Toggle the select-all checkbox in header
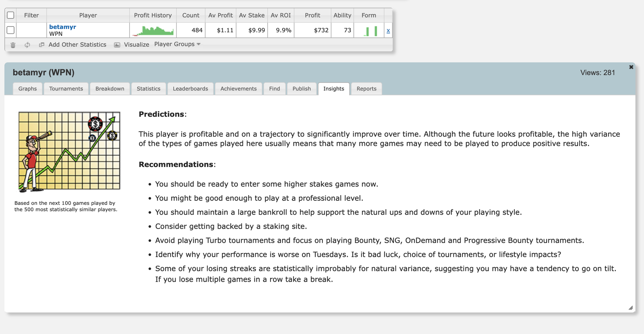644x334 pixels. click(x=11, y=15)
